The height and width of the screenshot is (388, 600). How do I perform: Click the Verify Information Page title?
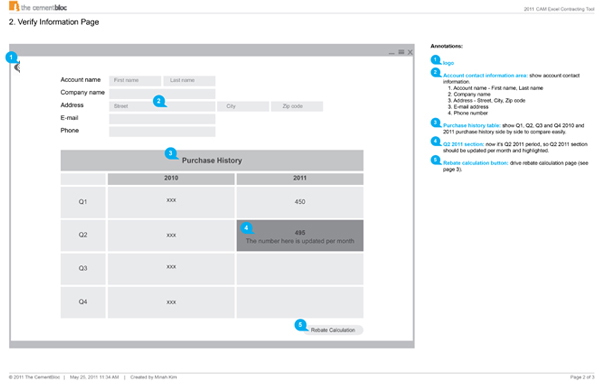pos(54,22)
